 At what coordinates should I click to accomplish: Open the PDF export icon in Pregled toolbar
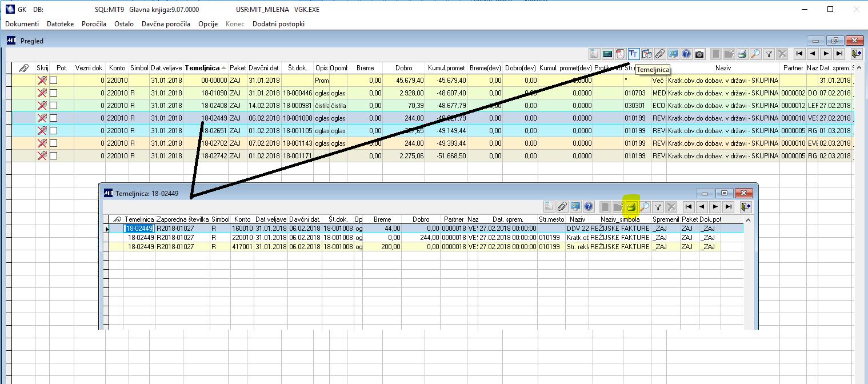pos(621,54)
